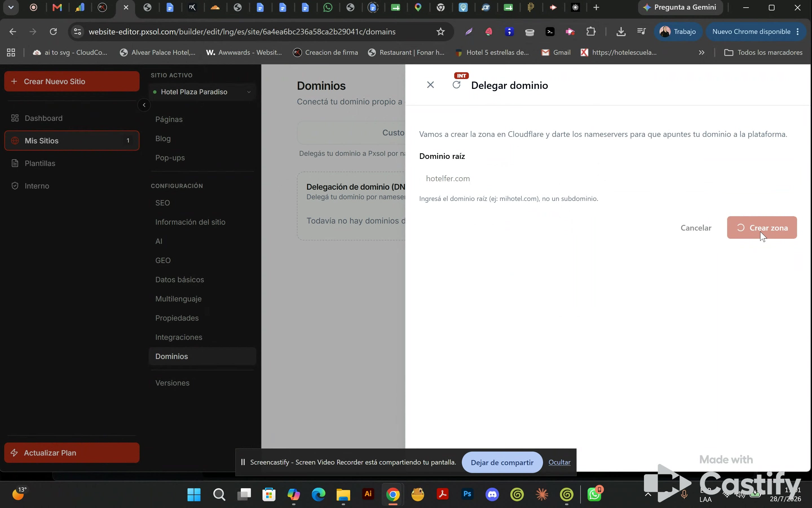
Task: Open the AI configuration
Action: (x=159, y=241)
